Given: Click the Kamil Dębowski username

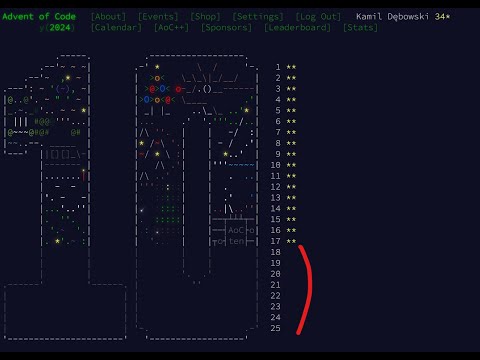Looking at the screenshot, I should tap(392, 16).
